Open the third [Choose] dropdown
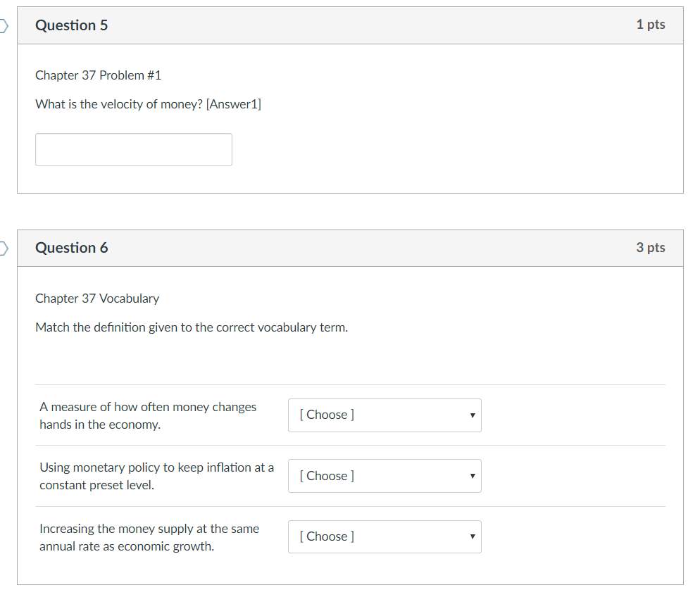Screen dimensions: 700x616 (x=385, y=536)
